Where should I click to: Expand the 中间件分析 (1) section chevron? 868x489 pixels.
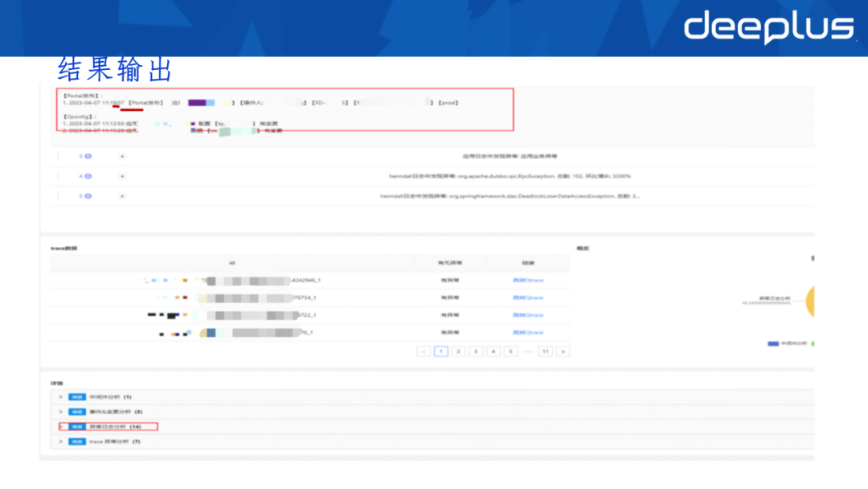click(61, 397)
